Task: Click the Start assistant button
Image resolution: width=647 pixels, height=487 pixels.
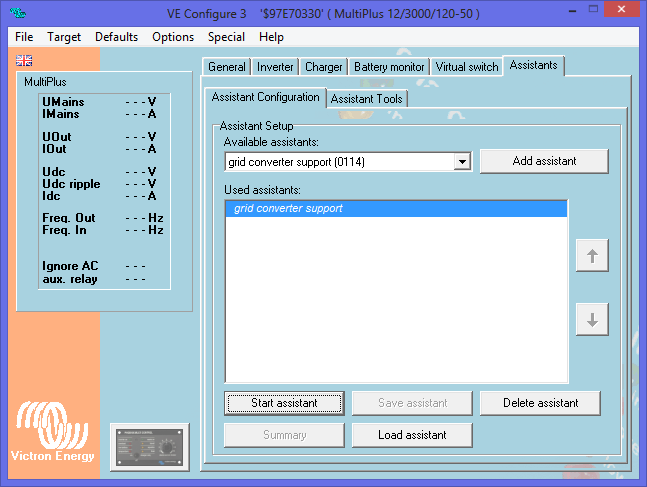Action: click(x=284, y=403)
